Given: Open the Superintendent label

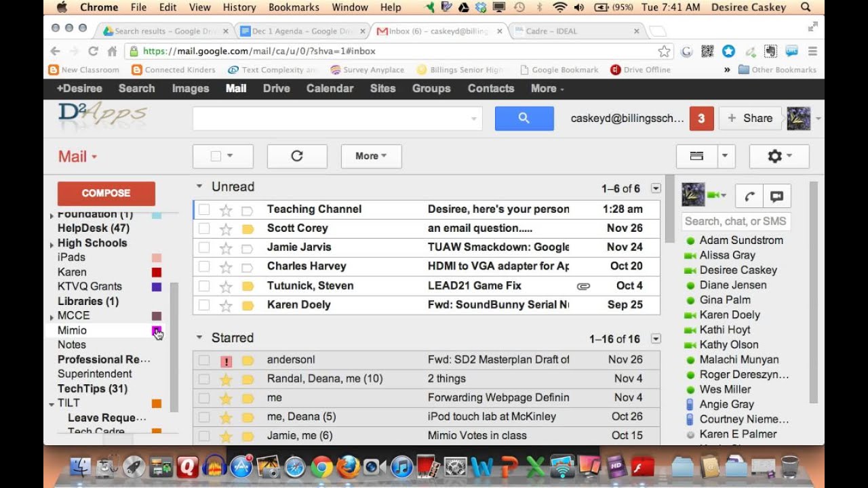Looking at the screenshot, I should coord(94,374).
